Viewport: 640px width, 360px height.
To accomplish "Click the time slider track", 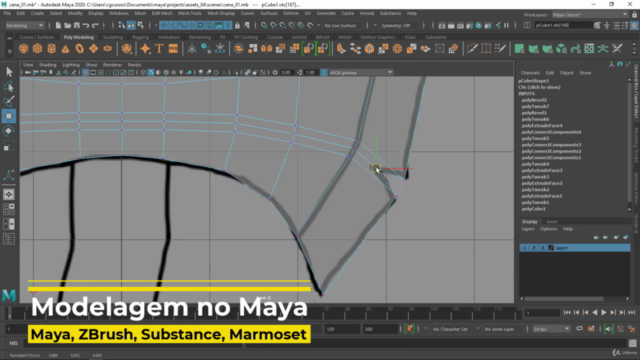I will click(x=263, y=313).
